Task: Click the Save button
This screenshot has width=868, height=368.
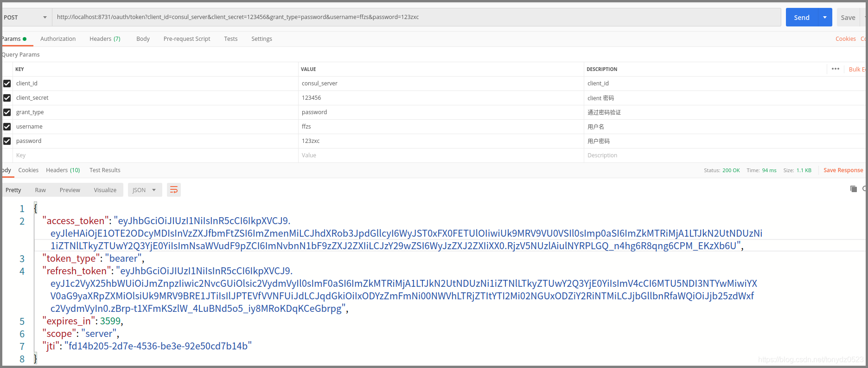Action: [848, 17]
